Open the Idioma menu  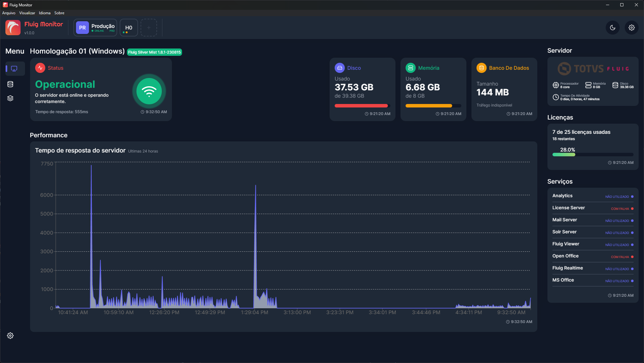tap(45, 13)
